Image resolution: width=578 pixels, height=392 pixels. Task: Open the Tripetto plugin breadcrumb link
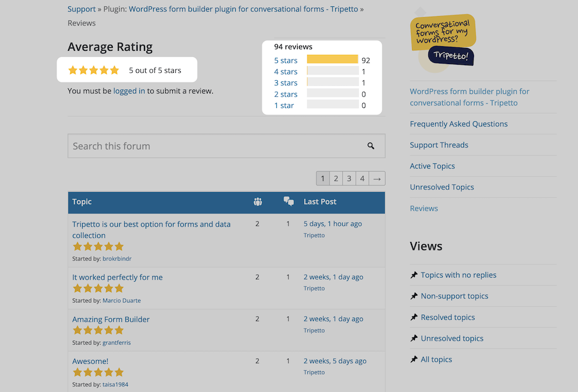pyautogui.click(x=243, y=9)
